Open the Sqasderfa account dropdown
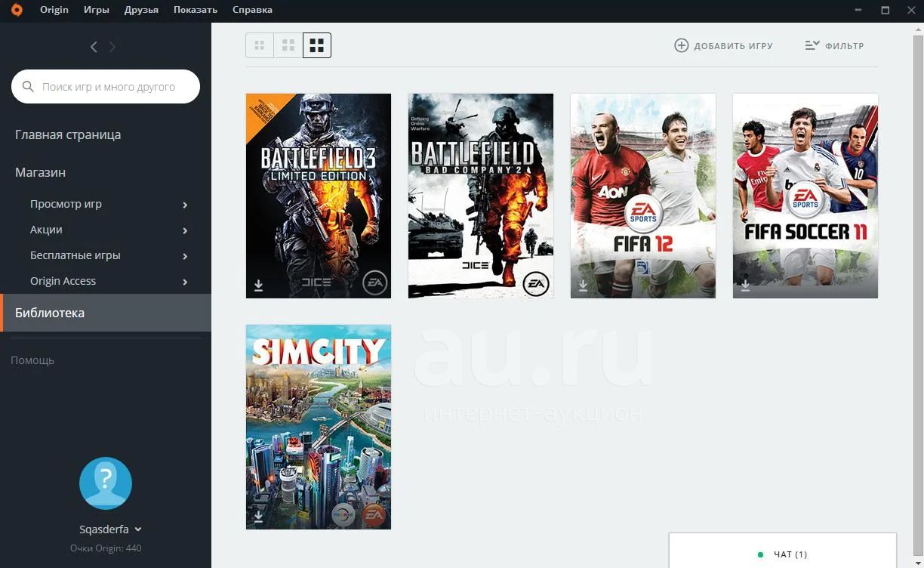Screen dimensions: 924x568 point(110,529)
